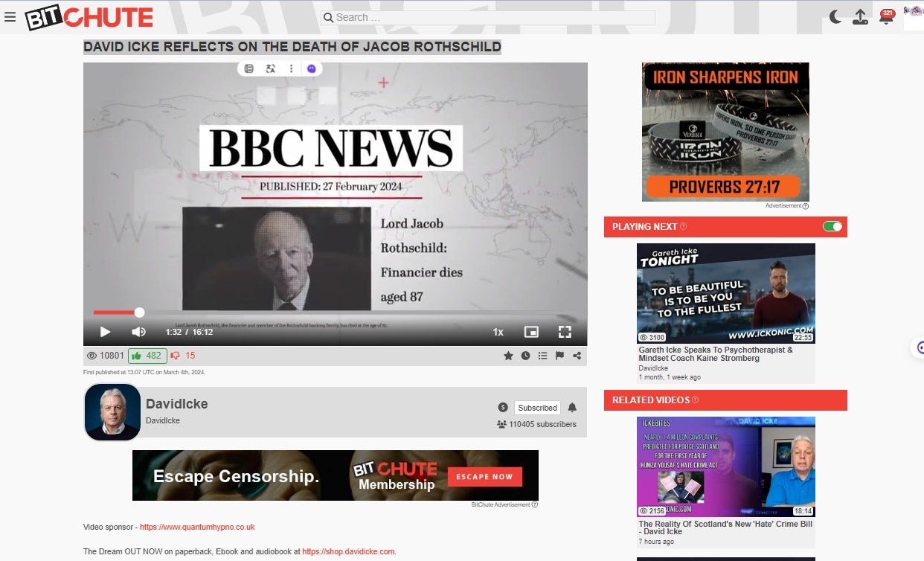Click into the Search field
Screen dimensions: 924x561
click(488, 17)
